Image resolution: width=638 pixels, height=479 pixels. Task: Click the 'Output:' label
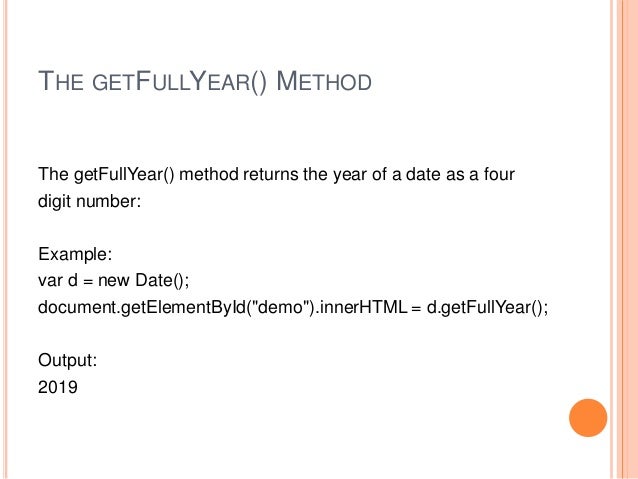(x=68, y=361)
